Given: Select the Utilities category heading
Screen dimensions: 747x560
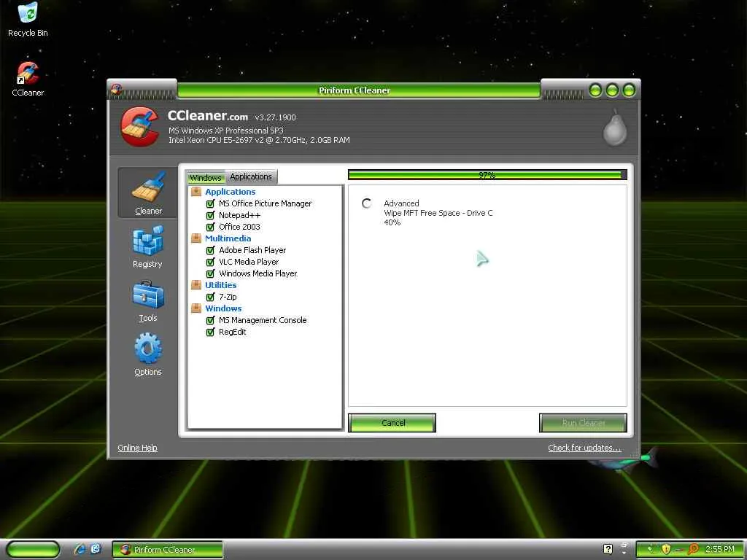Looking at the screenshot, I should pyautogui.click(x=220, y=285).
